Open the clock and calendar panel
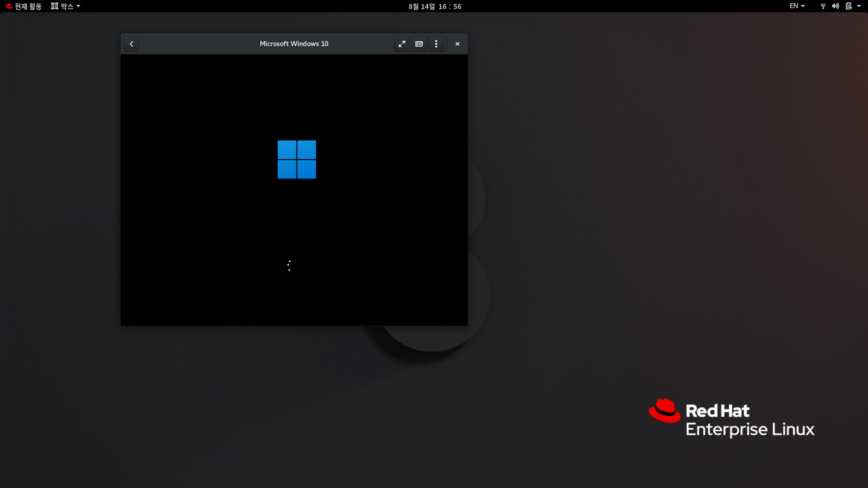Image resolution: width=868 pixels, height=488 pixels. [x=435, y=6]
